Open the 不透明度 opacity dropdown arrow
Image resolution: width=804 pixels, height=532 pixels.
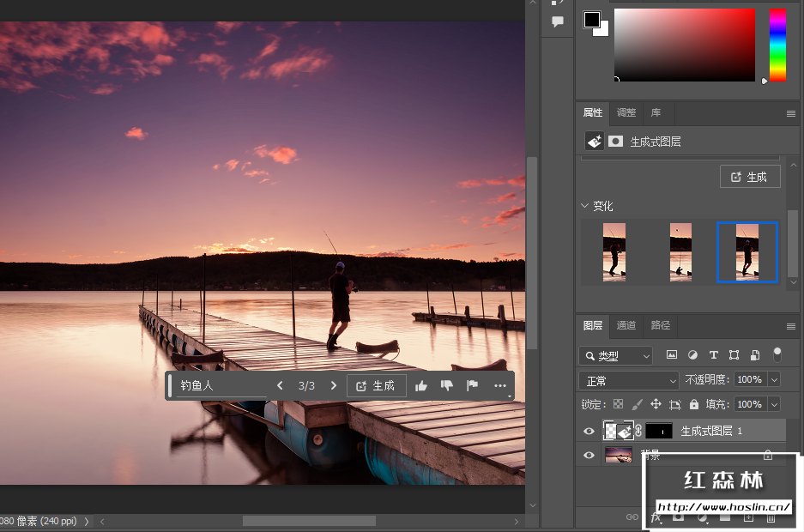point(775,380)
